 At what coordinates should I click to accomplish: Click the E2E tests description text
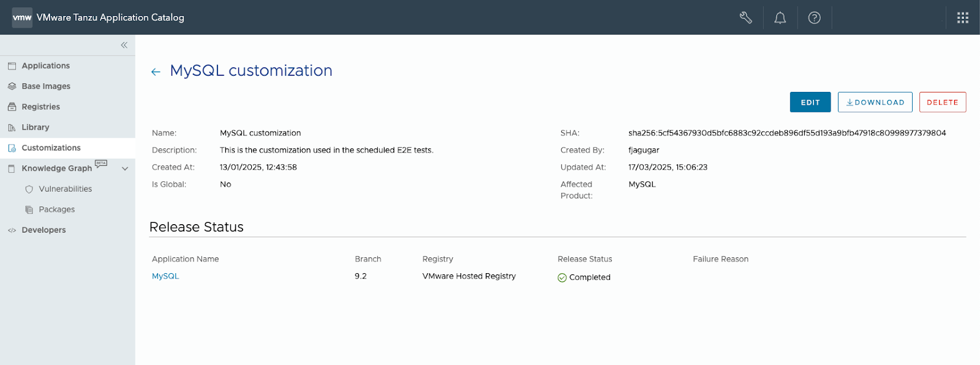326,150
